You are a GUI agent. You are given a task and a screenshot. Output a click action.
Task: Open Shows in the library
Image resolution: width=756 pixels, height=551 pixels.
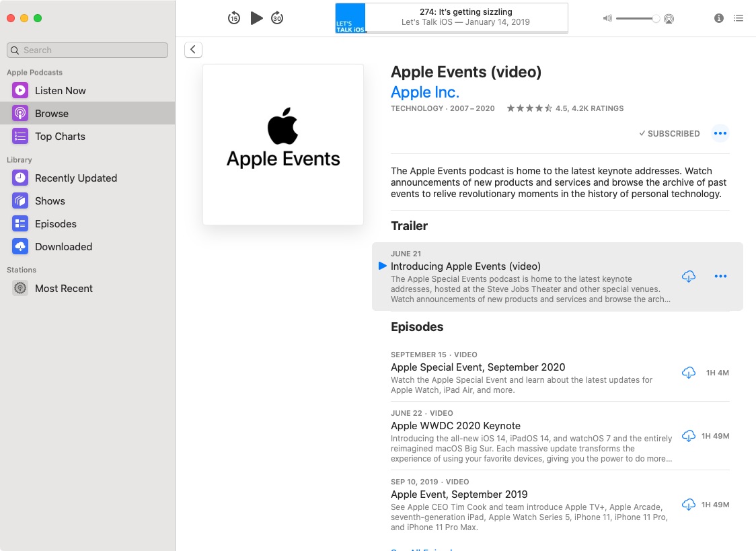coord(87,201)
